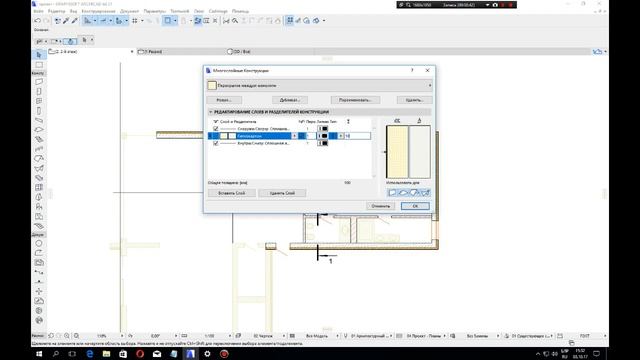Open Windows Settings gear on taskbar
The height and width of the screenshot is (360, 640).
point(207,354)
